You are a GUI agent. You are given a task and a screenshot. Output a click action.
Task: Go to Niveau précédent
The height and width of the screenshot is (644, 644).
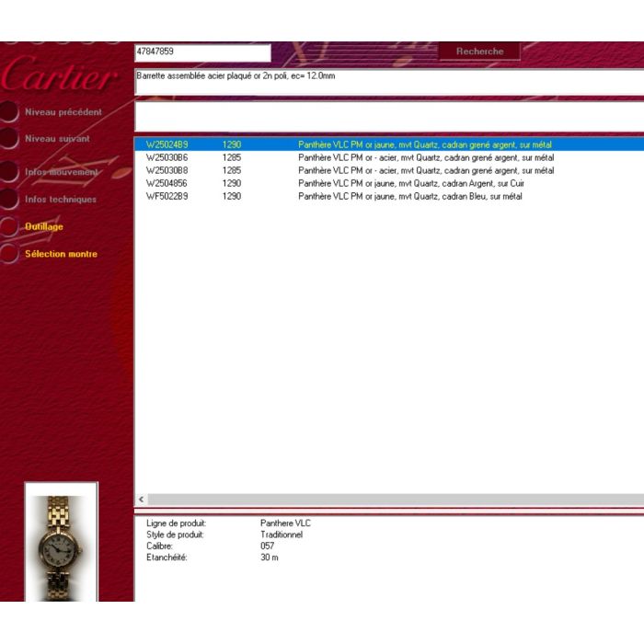point(63,111)
